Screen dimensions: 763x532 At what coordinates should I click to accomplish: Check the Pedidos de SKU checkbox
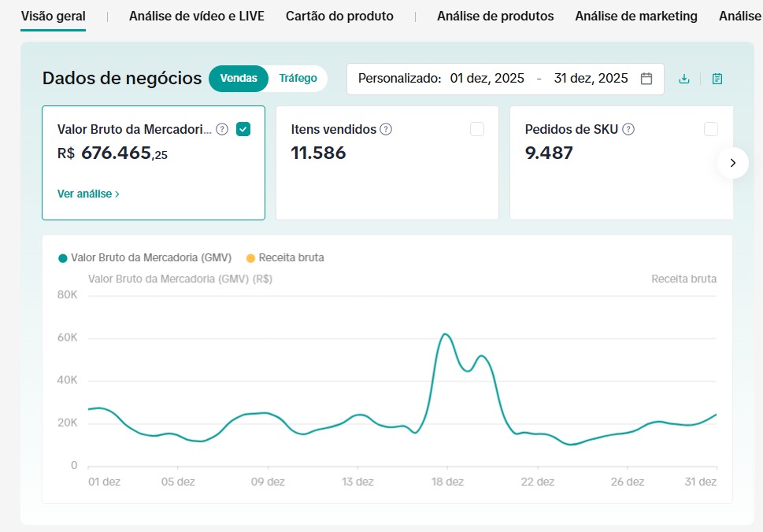(711, 129)
